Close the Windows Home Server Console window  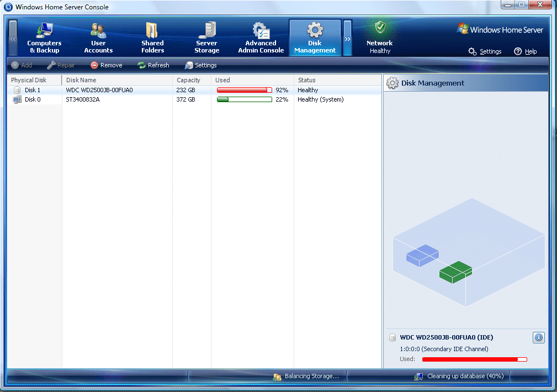[x=540, y=4]
